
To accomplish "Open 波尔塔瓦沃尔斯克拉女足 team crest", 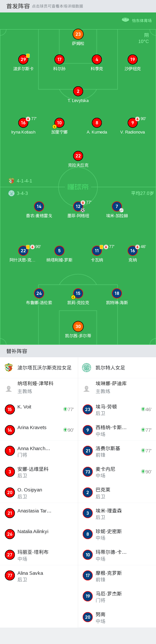I will point(9,367).
